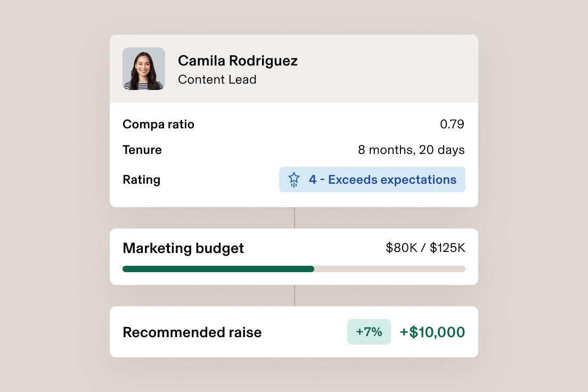Image resolution: width=588 pixels, height=392 pixels.
Task: Click the Marketing budget progress bar
Action: click(294, 269)
